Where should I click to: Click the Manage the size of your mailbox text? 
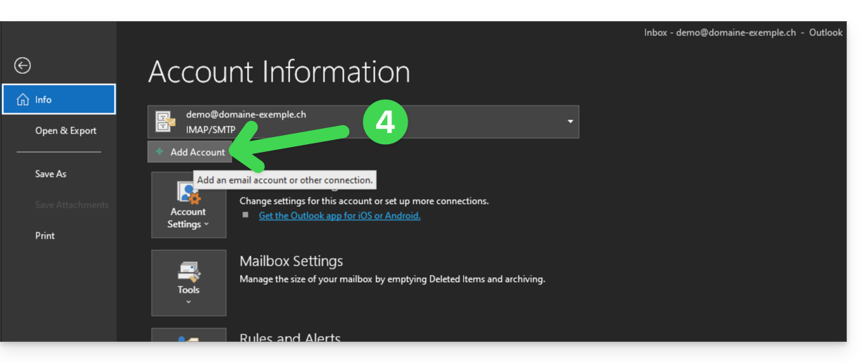pyautogui.click(x=392, y=279)
